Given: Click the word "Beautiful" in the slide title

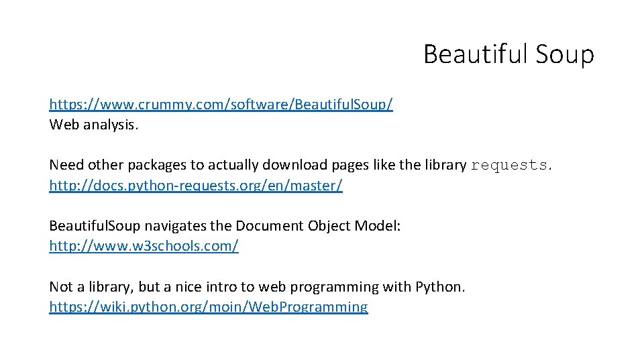Looking at the screenshot, I should [475, 54].
